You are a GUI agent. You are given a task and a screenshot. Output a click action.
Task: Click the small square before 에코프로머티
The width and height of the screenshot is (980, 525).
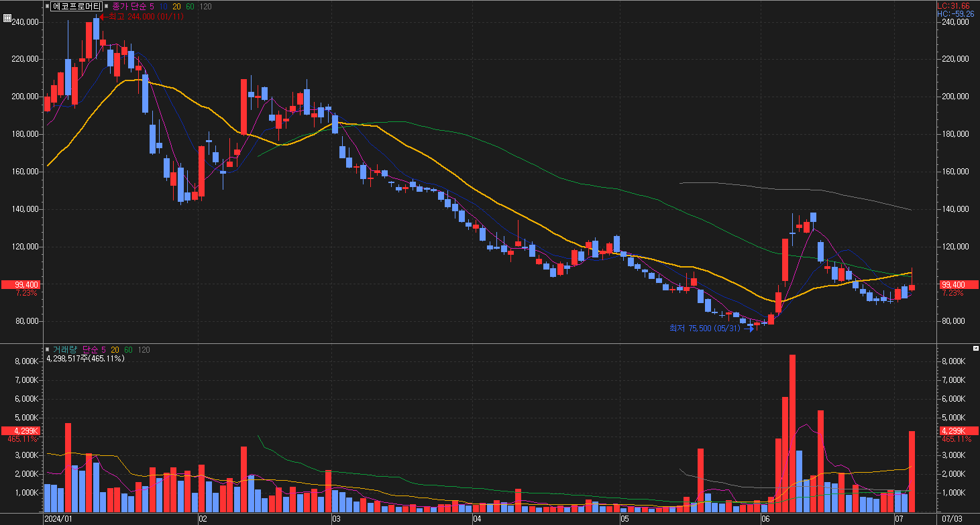(47, 6)
